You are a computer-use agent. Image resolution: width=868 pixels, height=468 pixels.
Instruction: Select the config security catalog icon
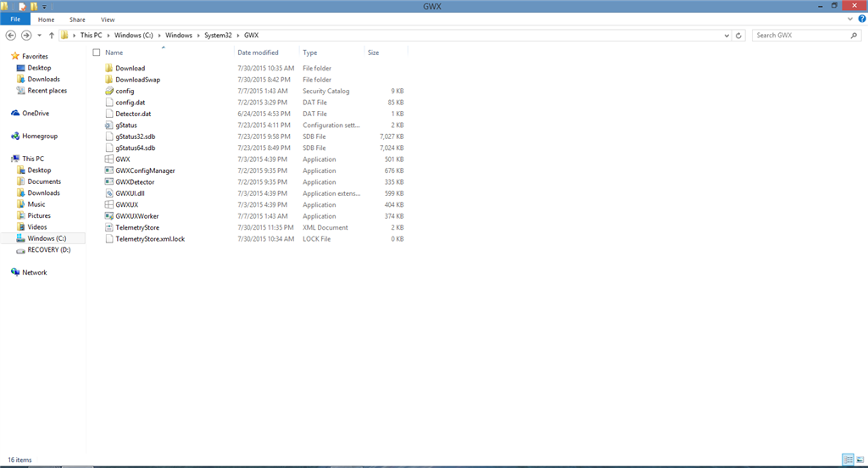(x=109, y=91)
